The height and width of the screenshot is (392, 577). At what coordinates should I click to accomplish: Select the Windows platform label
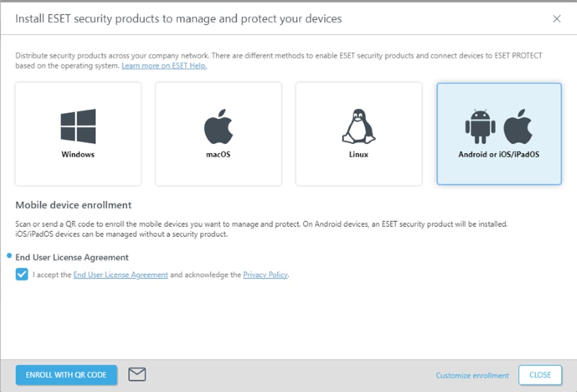78,154
